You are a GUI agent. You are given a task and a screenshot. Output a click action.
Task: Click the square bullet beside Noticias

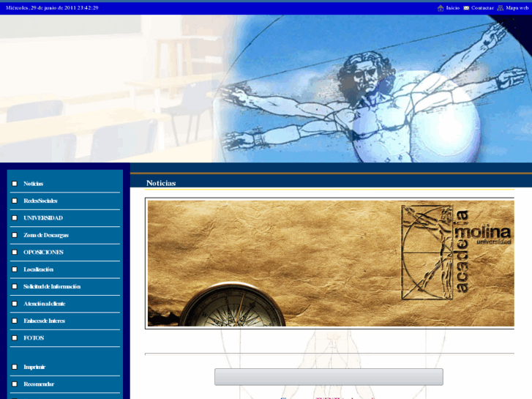pos(15,184)
